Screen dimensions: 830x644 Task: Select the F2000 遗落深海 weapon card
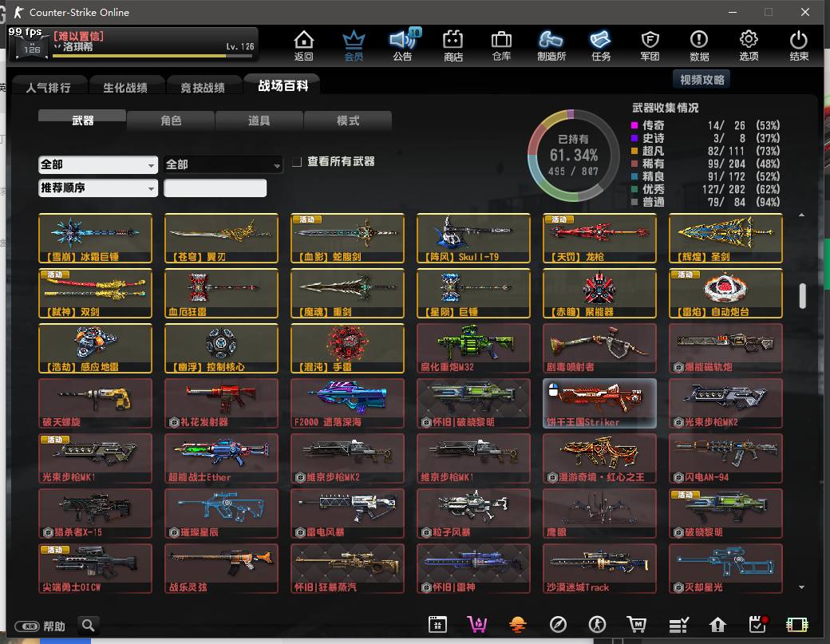347,403
